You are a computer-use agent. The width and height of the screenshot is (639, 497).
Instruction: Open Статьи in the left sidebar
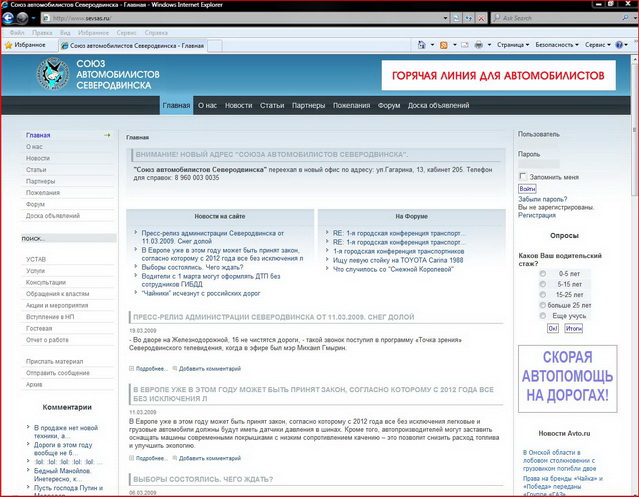(36, 169)
